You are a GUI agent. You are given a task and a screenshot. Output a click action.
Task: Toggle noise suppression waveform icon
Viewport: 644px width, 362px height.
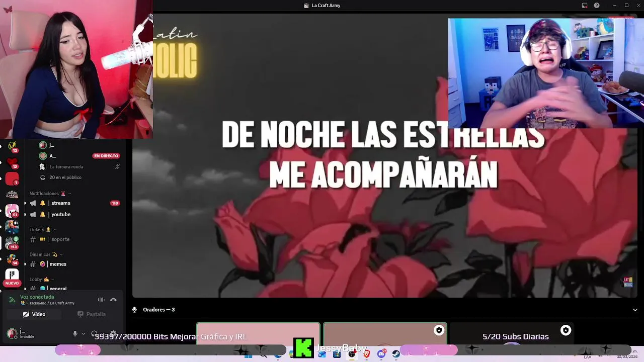point(101,300)
